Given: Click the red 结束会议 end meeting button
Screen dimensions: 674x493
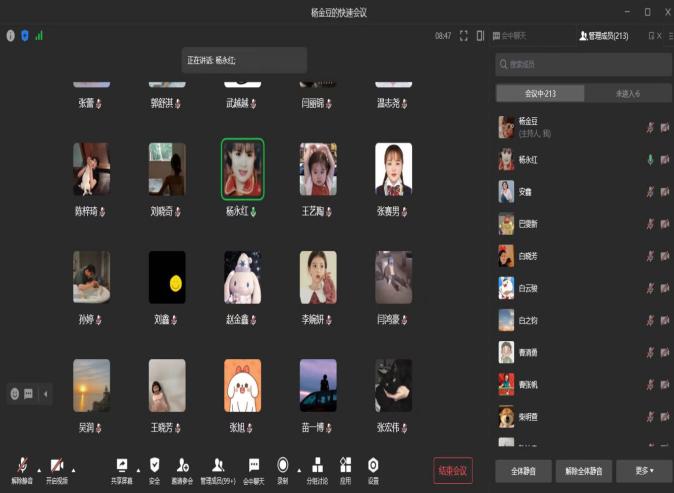Looking at the screenshot, I should click(x=453, y=471).
